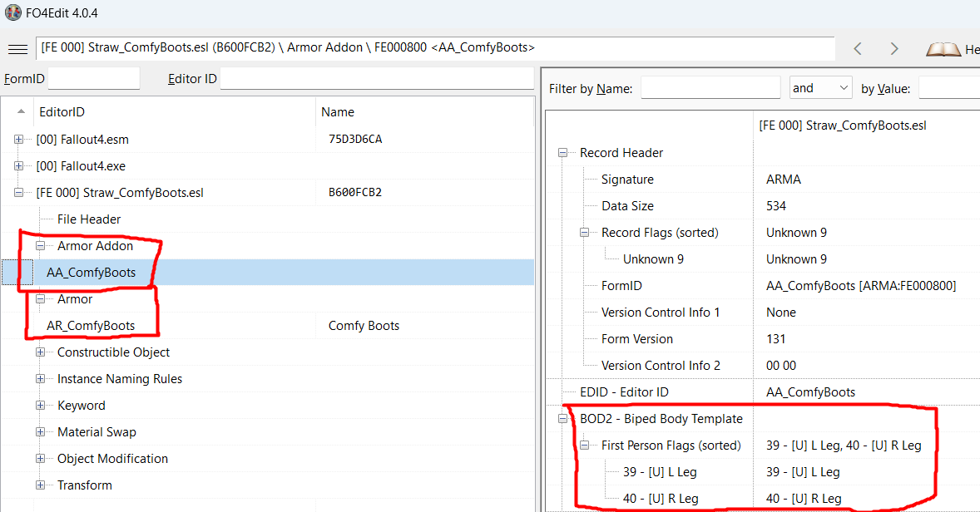Screen dimensions: 980x512
Task: Click the AA_ComfyBoots [ARMA:FE000800] value
Action: 861,286
